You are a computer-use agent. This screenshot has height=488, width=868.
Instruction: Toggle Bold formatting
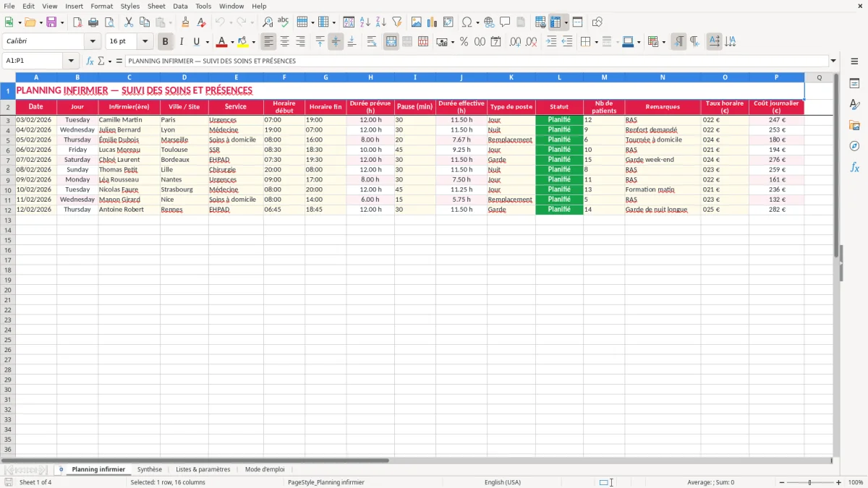coord(166,42)
